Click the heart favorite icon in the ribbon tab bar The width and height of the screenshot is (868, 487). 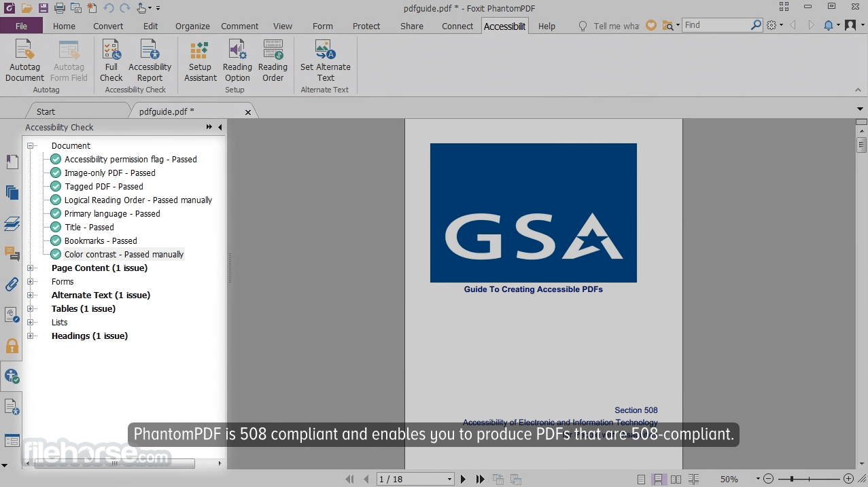click(x=651, y=25)
